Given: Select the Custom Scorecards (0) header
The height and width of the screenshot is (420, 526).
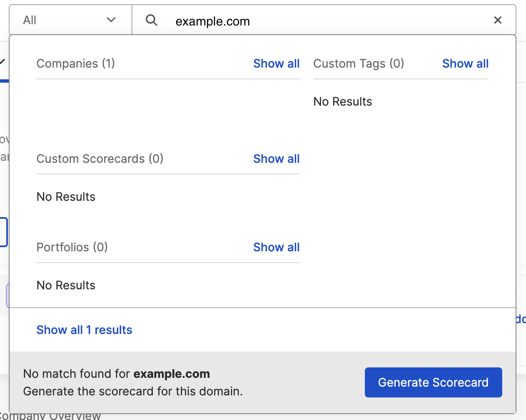Looking at the screenshot, I should (x=100, y=159).
